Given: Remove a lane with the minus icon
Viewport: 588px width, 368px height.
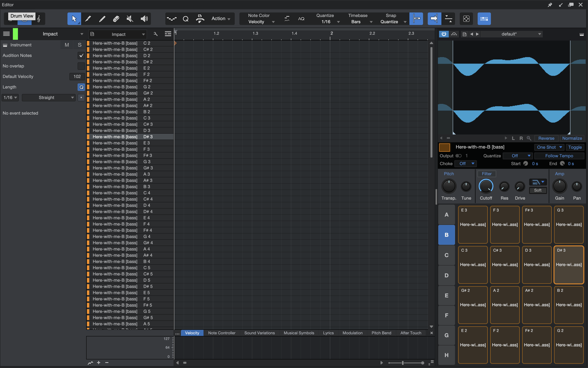Looking at the screenshot, I should (x=107, y=363).
